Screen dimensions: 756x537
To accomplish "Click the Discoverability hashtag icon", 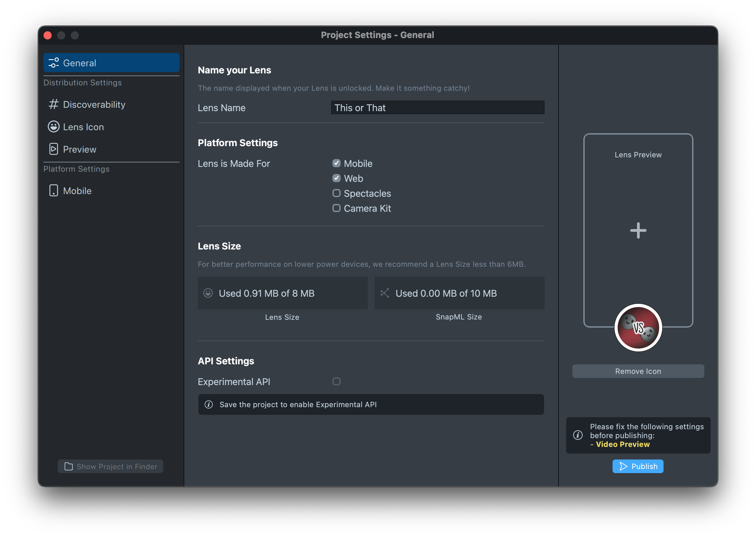I will click(x=54, y=104).
